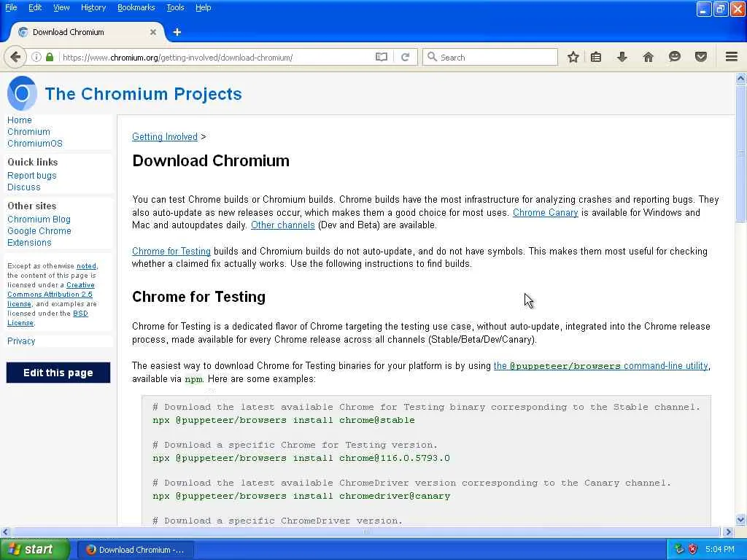Select Download Chromium taskbar button
This screenshot has width=747, height=560.
(x=135, y=550)
